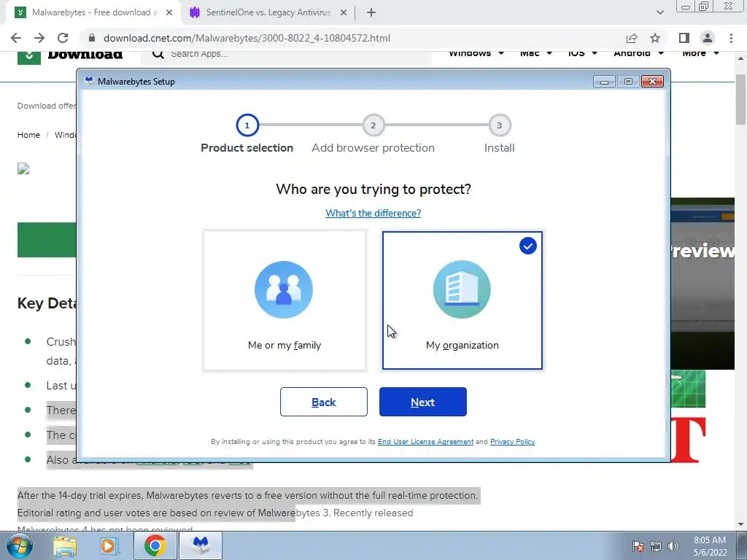
Task: Click the address bar URL
Action: pos(247,38)
